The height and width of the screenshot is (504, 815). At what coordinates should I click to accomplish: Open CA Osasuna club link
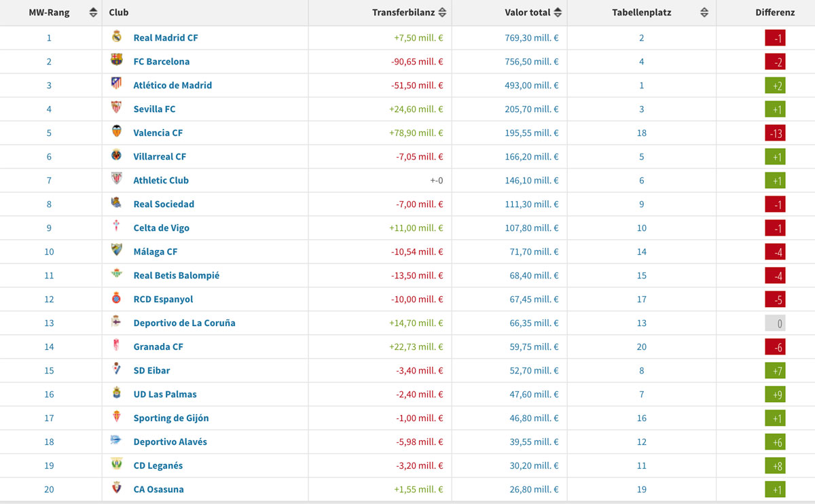158,489
